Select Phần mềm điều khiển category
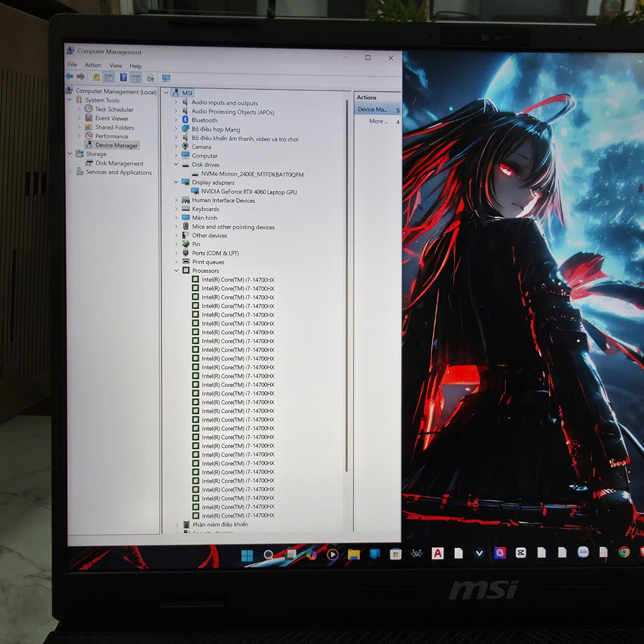The height and width of the screenshot is (644, 644). click(x=220, y=524)
